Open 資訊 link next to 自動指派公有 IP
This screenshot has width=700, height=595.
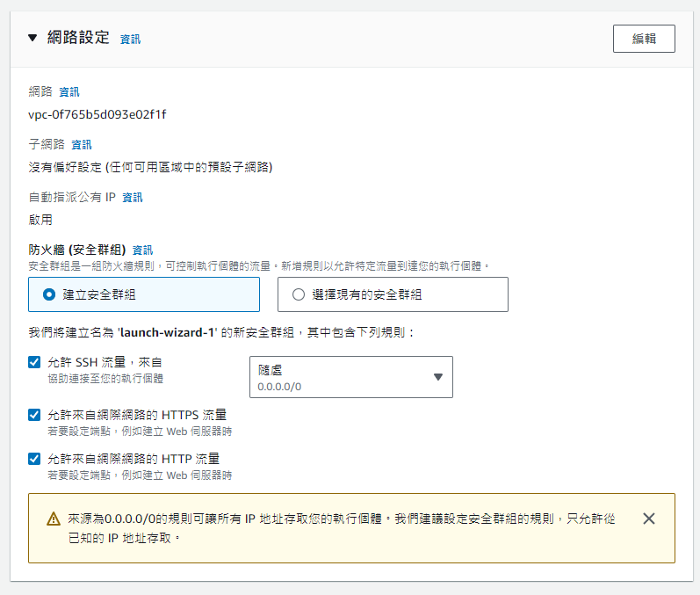133,198
